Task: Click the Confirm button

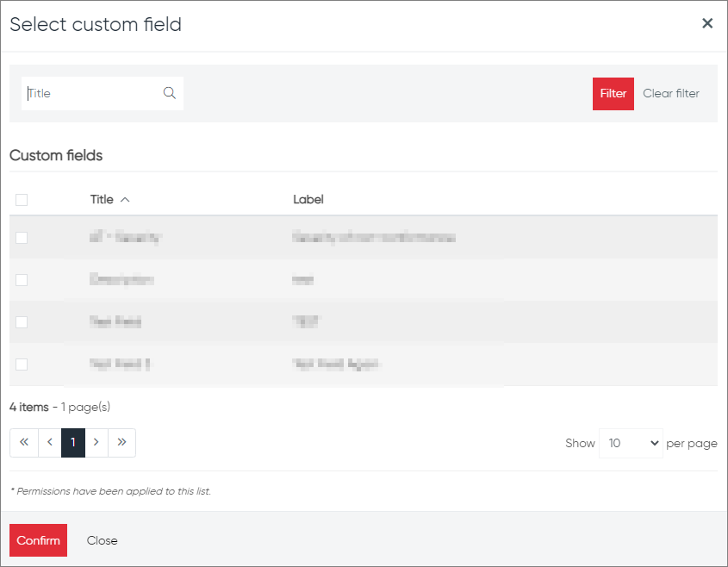Action: pyautogui.click(x=38, y=540)
